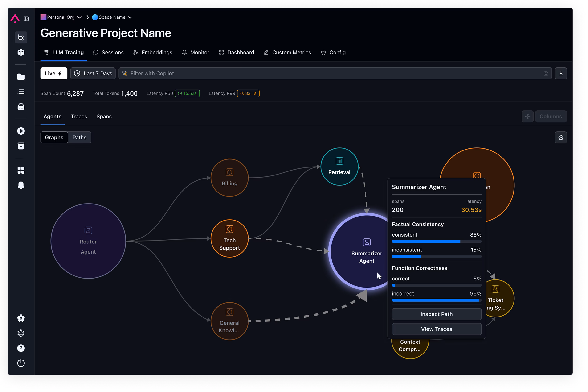Open the Config tab

click(333, 53)
